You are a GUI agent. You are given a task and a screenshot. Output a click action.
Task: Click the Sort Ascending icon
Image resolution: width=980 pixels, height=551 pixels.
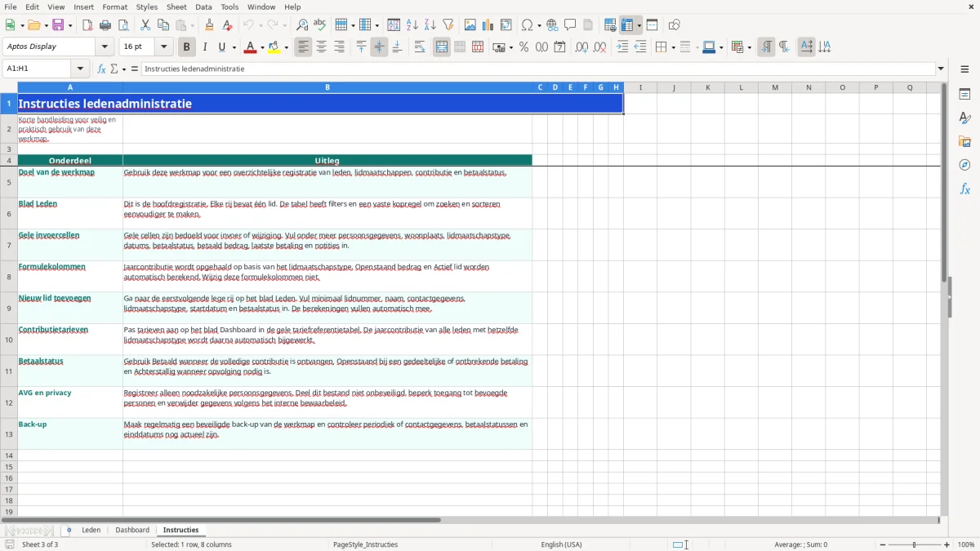412,25
